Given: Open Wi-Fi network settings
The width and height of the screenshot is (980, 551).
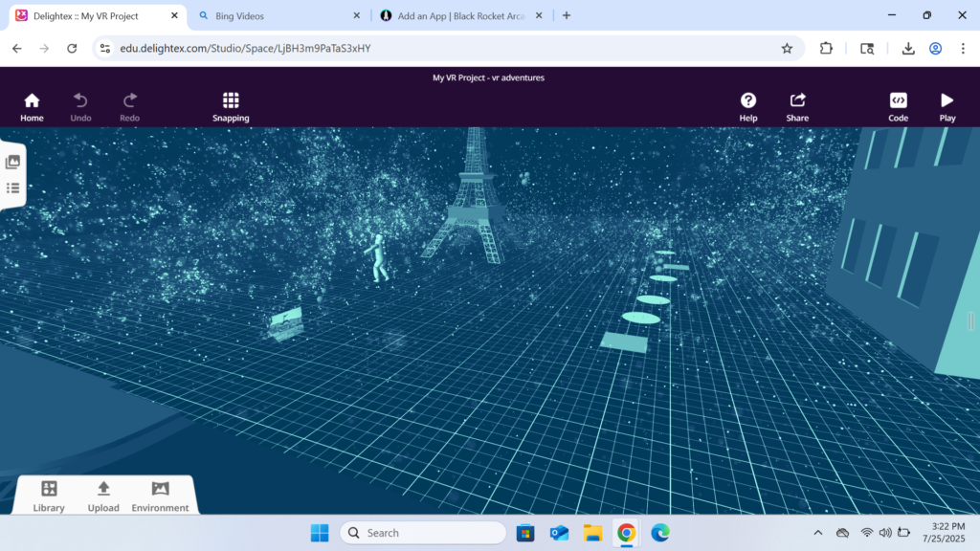Looking at the screenshot, I should point(866,533).
